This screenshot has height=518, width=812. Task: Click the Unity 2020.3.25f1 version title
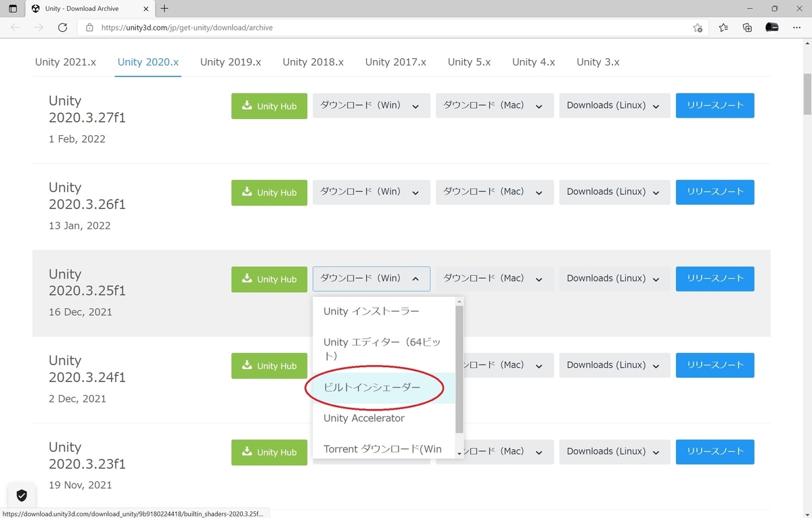tap(87, 283)
